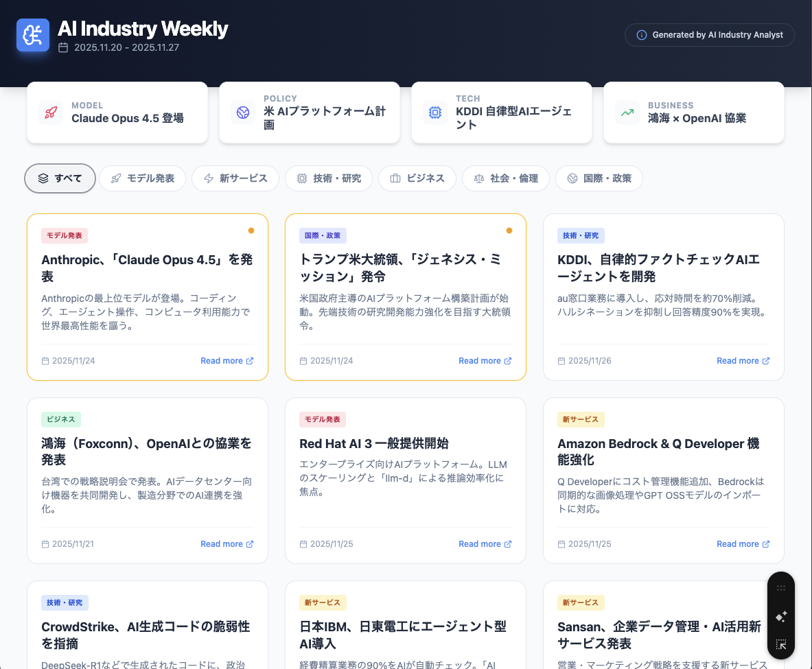Viewport: 812px width, 669px height.
Task: Click the headline Red Hat AI 3 一般提供開始
Action: (374, 444)
